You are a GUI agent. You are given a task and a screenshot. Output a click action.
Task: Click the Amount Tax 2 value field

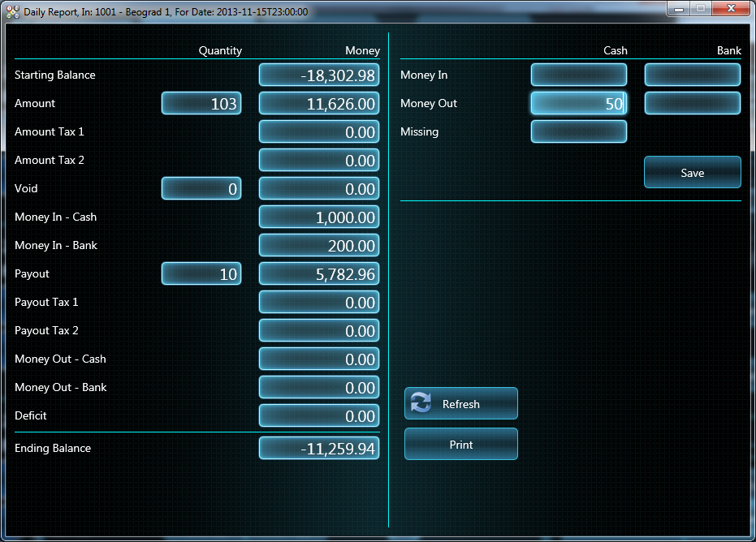click(319, 161)
